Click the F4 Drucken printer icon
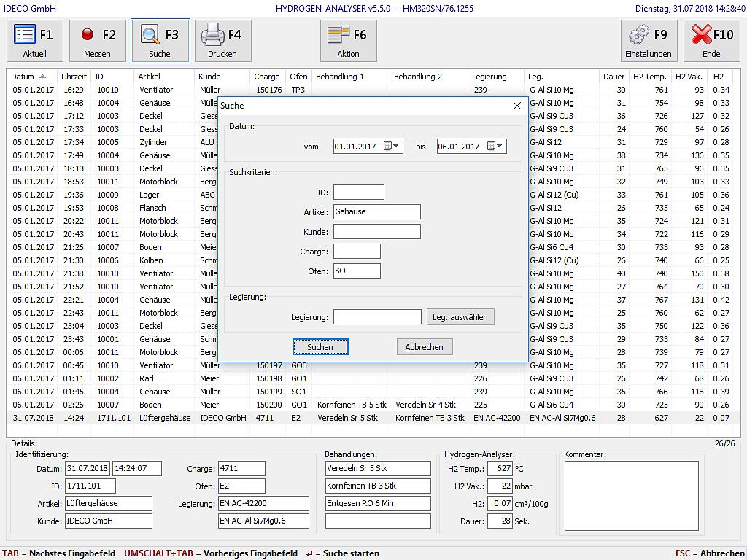 tap(213, 34)
